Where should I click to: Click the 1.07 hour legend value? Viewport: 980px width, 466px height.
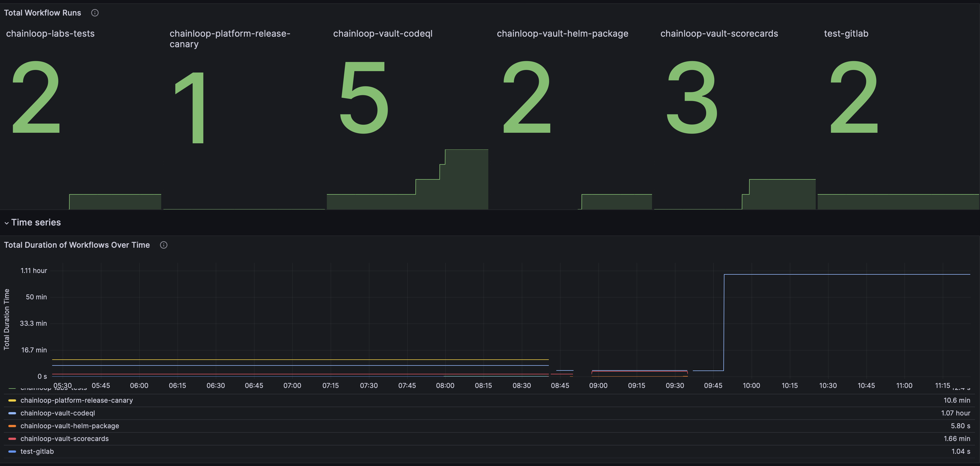coord(955,413)
